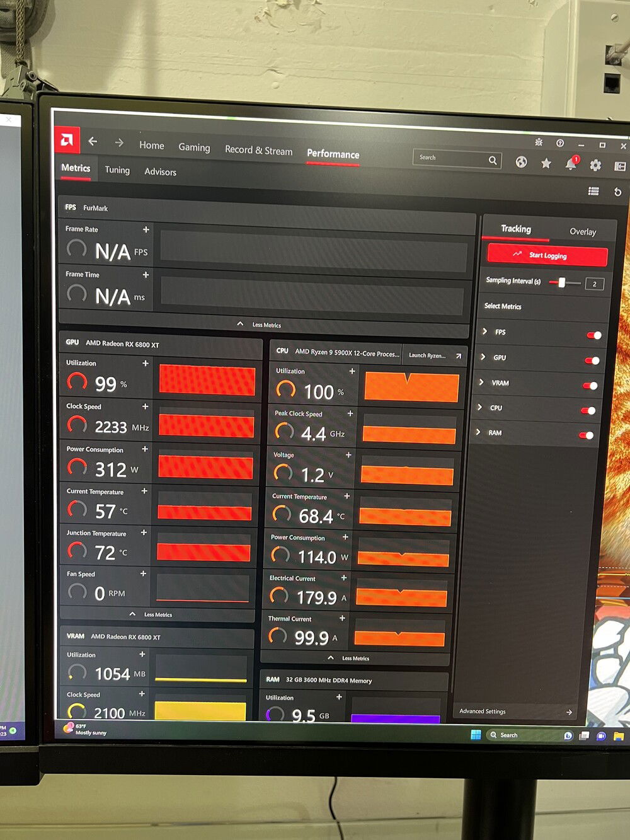
Task: Click the reset circular arrow icon
Action: pyautogui.click(x=617, y=192)
